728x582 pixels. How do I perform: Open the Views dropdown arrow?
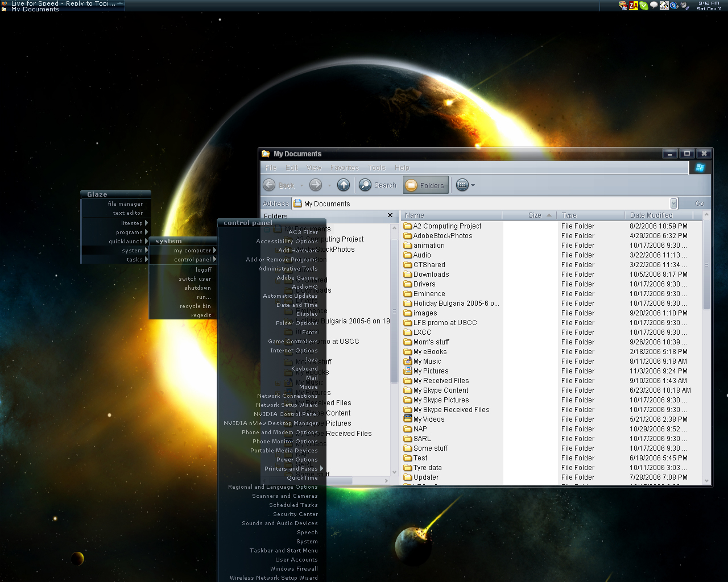tap(473, 185)
